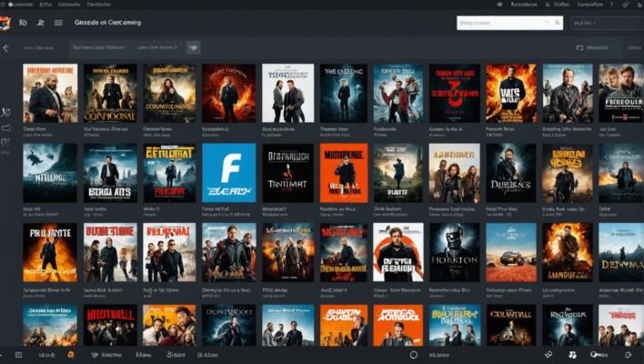644x364 pixels.
Task: Open the MEDTWALL red-title poster
Action: [x=110, y=325]
